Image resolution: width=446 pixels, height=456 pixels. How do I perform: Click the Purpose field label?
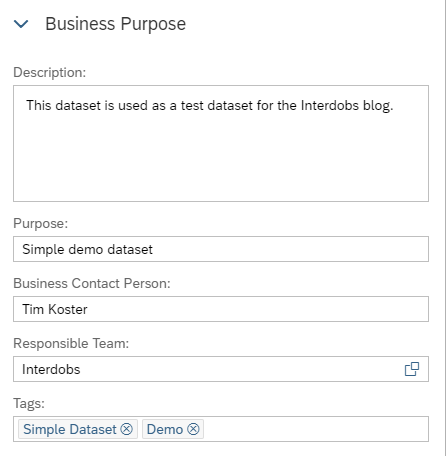pyautogui.click(x=41, y=224)
